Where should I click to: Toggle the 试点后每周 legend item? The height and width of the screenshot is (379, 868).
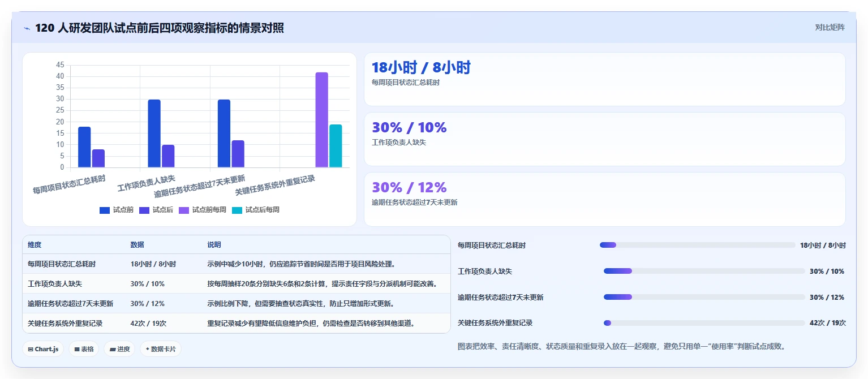(256, 210)
